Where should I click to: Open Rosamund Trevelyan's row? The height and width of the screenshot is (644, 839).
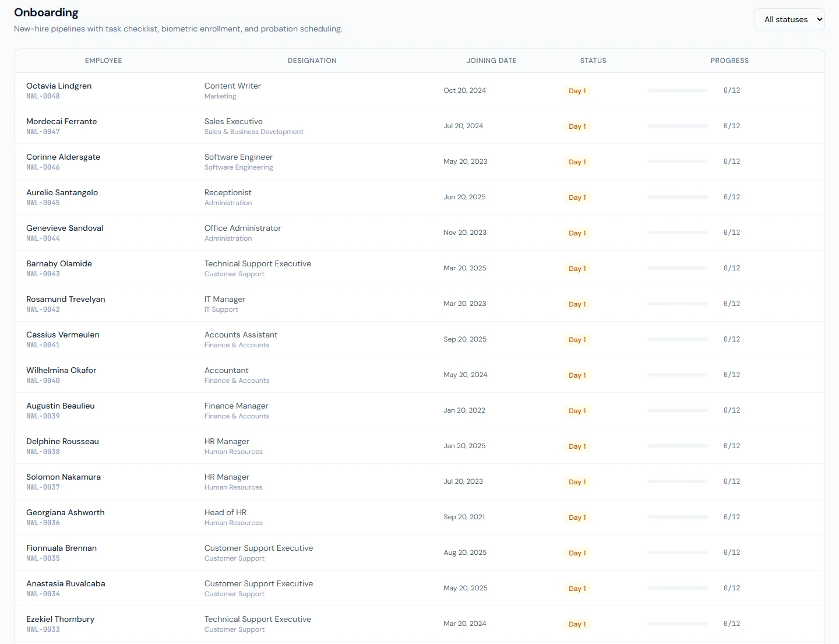coord(419,304)
